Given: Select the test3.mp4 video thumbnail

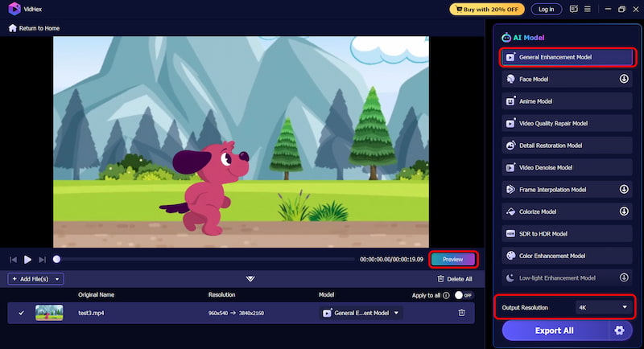Looking at the screenshot, I should 49,313.
